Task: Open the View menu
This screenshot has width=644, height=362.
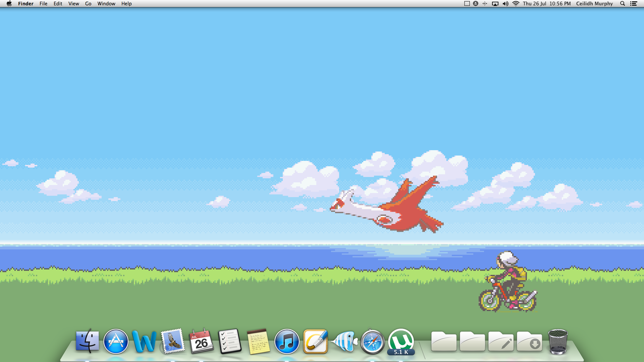Action: tap(73, 4)
